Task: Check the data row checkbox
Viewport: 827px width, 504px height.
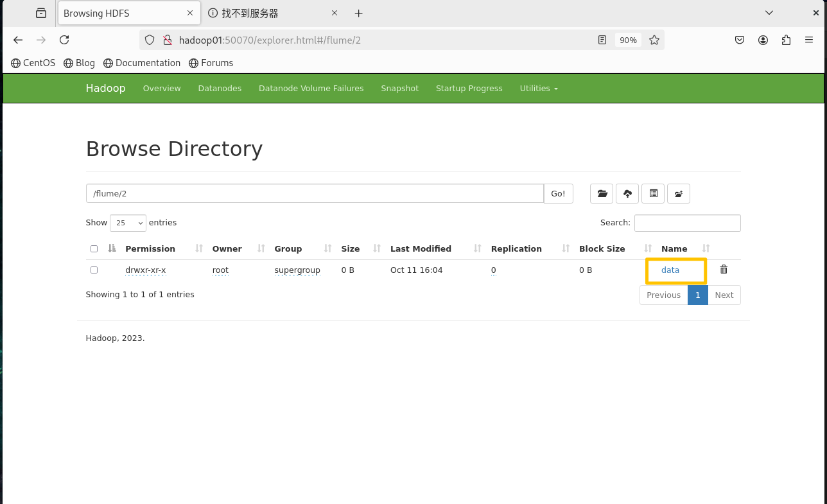Action: 94,270
